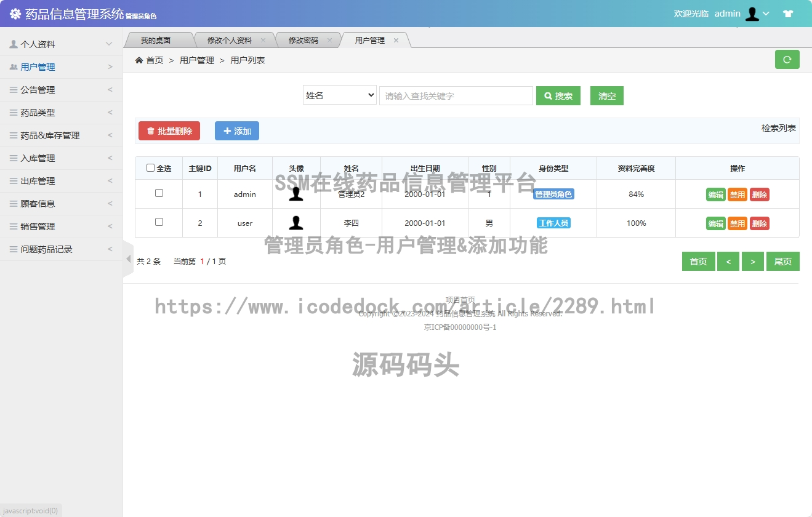Collapse the sidebar with the arrow handle
812x517 pixels.
click(128, 259)
